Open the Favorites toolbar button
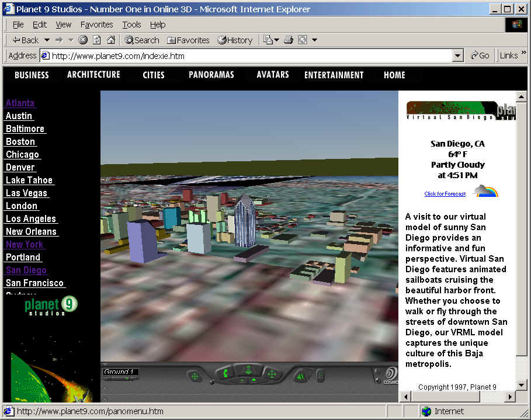Screen dimensions: 531x420 click(188, 40)
